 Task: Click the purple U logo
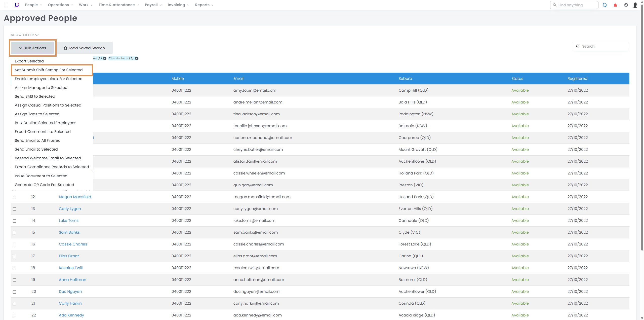(x=17, y=5)
